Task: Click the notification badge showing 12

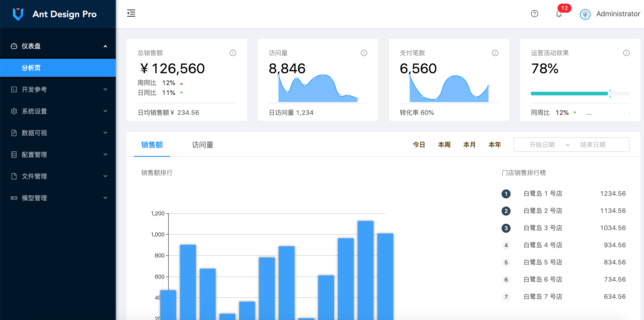Action: pos(564,8)
